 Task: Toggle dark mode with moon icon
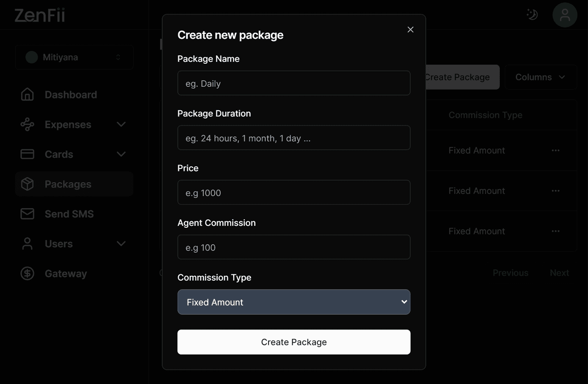click(x=532, y=15)
